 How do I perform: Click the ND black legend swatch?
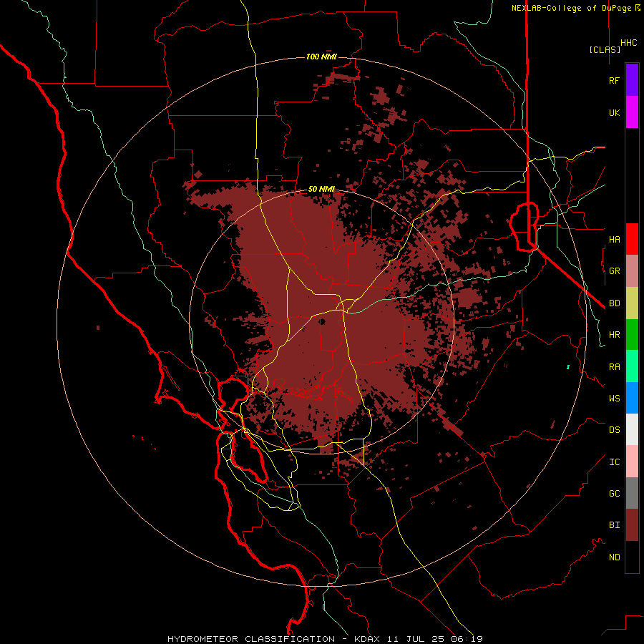click(x=632, y=557)
